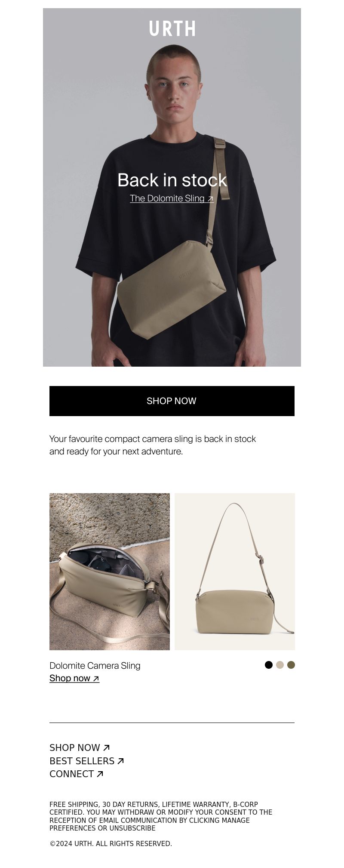Open the BEST SELLERS footer link
Image resolution: width=344 pixels, height=868 pixels.
(87, 761)
